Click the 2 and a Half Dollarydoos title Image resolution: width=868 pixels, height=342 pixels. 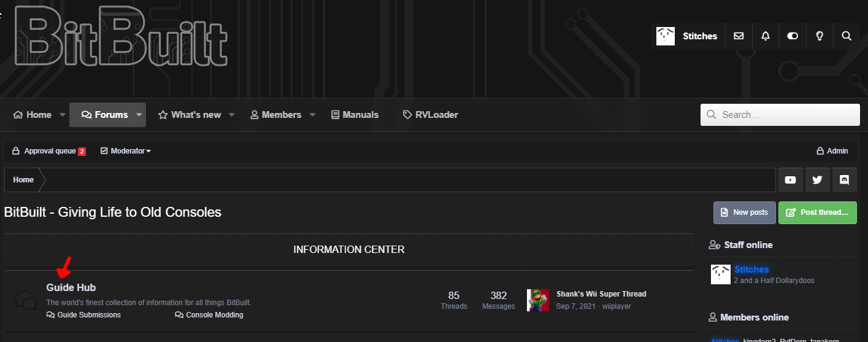point(774,281)
